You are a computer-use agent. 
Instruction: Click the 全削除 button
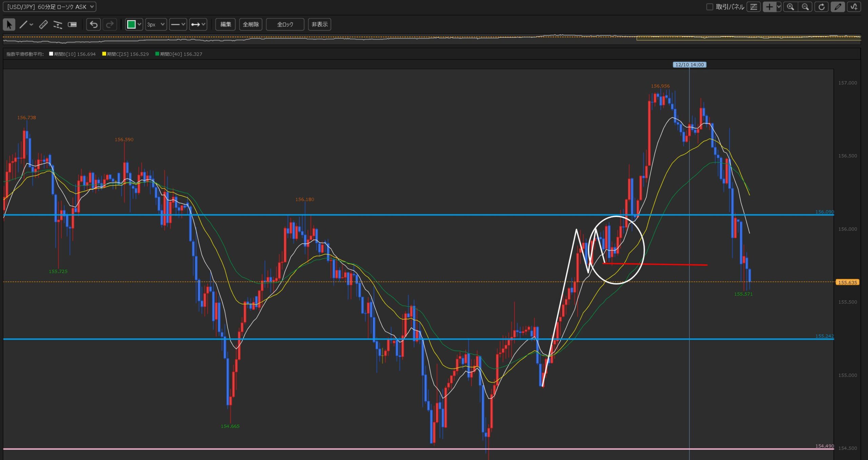(x=251, y=24)
